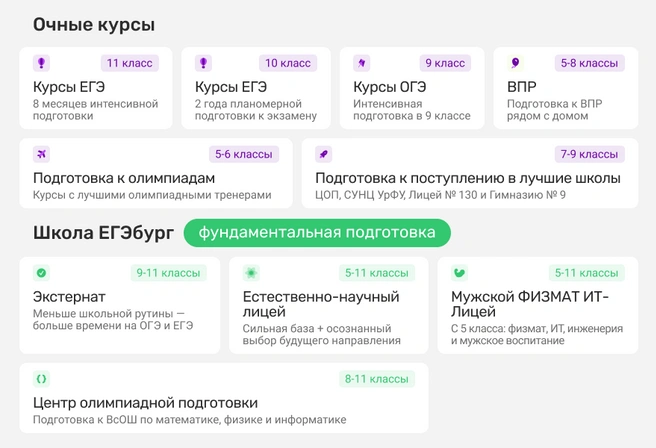Click text Подготовка к ВПР рядом с домом
Screen dimensions: 656x448
554,110
